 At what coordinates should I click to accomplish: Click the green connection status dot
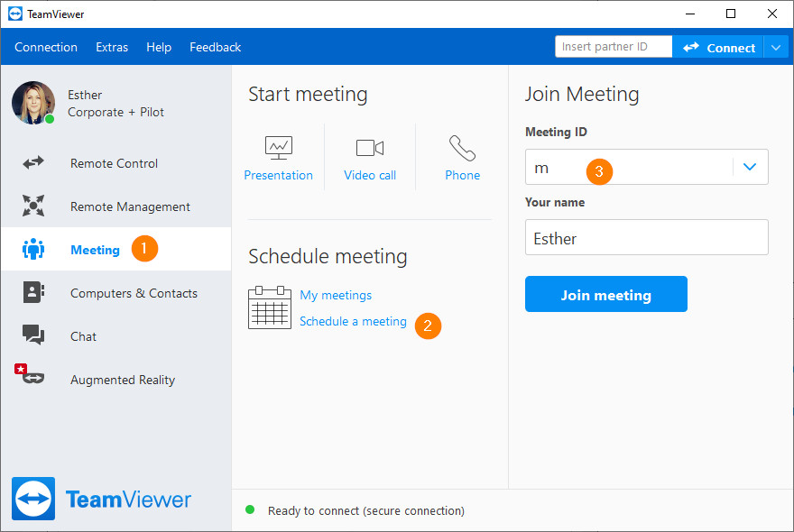pyautogui.click(x=250, y=509)
